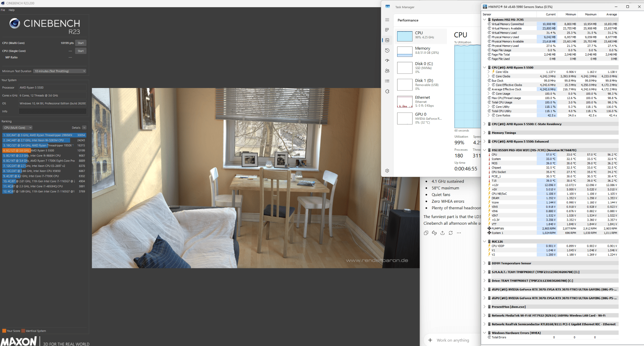Click regenerate response icon in chat
Viewport: 644px width, 346px height.
451,233
